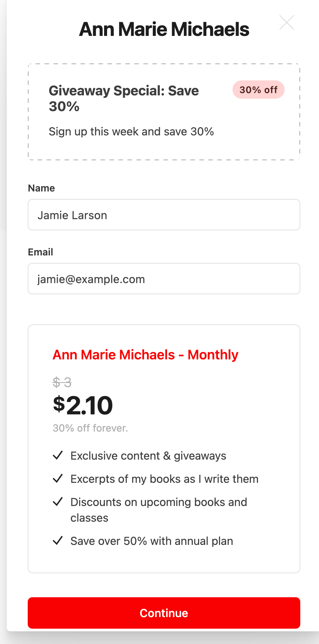
Task: Close the signup dialog with X
Action: 287,22
